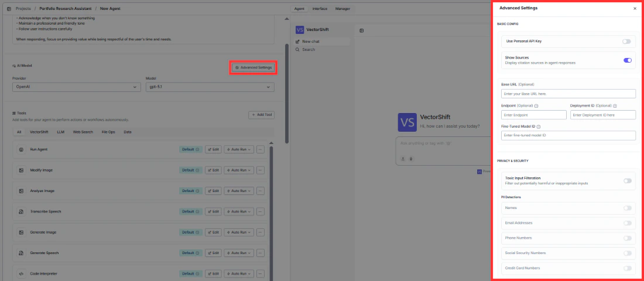
Task: Filter tools by Data tab
Action: click(127, 132)
